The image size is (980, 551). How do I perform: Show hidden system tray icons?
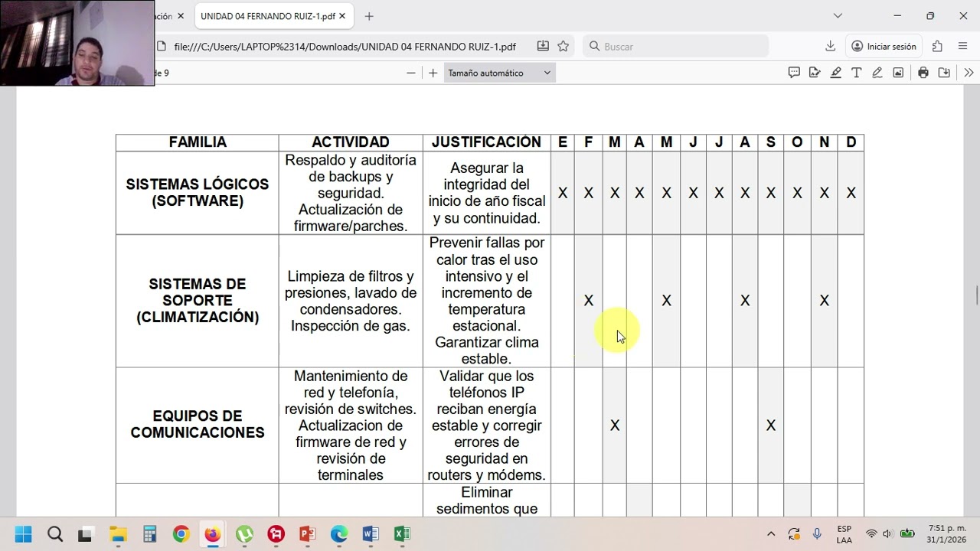point(771,533)
